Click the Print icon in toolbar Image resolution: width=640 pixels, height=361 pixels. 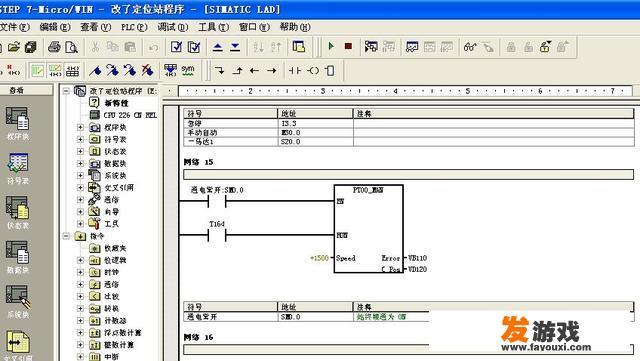[54, 47]
